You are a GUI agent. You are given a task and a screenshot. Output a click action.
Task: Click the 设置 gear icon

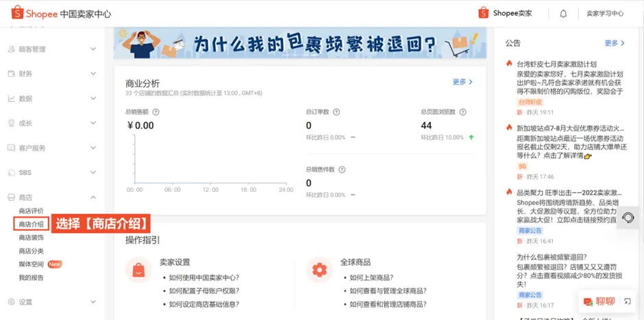12,302
